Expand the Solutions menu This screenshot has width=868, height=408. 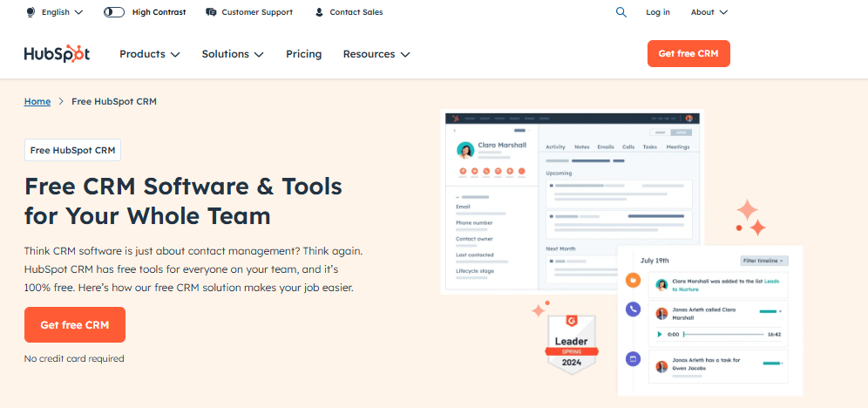click(x=233, y=54)
